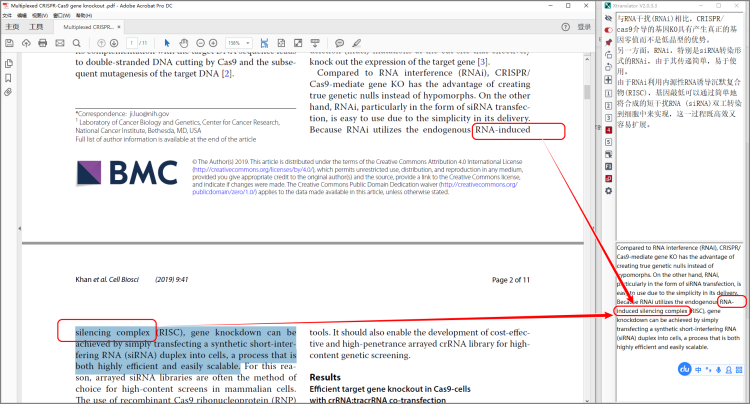
Task: Open Xtranslator settings gear icon
Action: [x=609, y=190]
